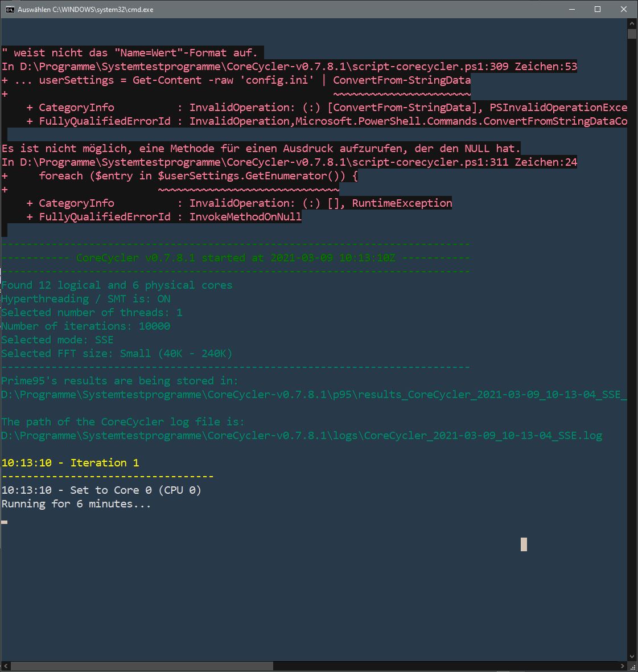Click the error 'Es ist nicht möglich, eine Methode...'
638x672 pixels.
pos(261,149)
